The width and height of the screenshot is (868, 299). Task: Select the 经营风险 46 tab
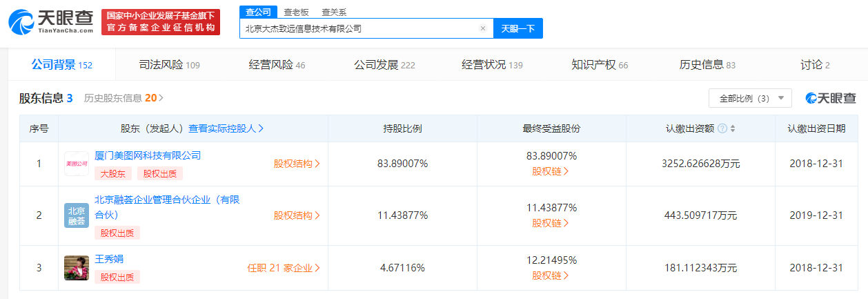[x=277, y=65]
